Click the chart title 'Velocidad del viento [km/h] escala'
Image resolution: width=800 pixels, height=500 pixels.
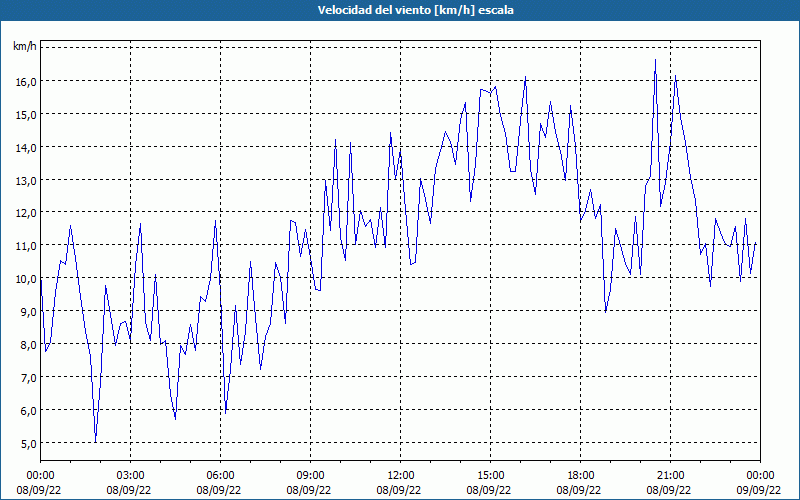point(415,10)
